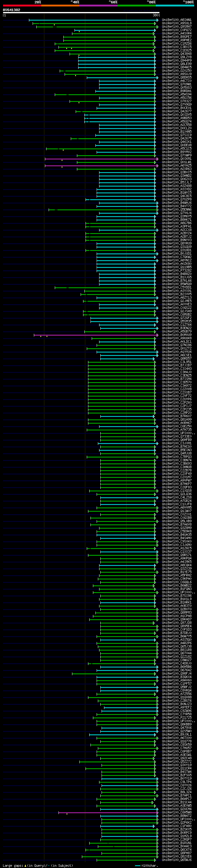Select hit label UniRef100_C1XQS8

pyautogui.click(x=177, y=491)
